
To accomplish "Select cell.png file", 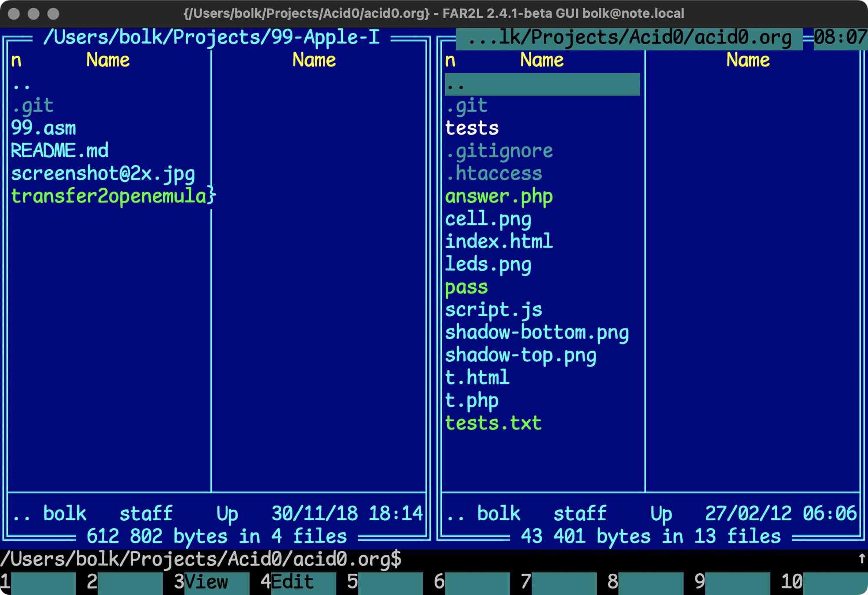I will 488,219.
